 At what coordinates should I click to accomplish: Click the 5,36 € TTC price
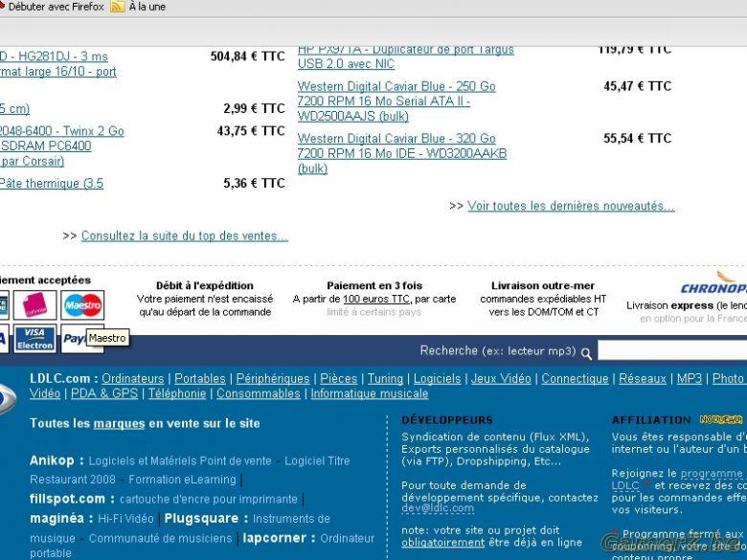click(255, 184)
